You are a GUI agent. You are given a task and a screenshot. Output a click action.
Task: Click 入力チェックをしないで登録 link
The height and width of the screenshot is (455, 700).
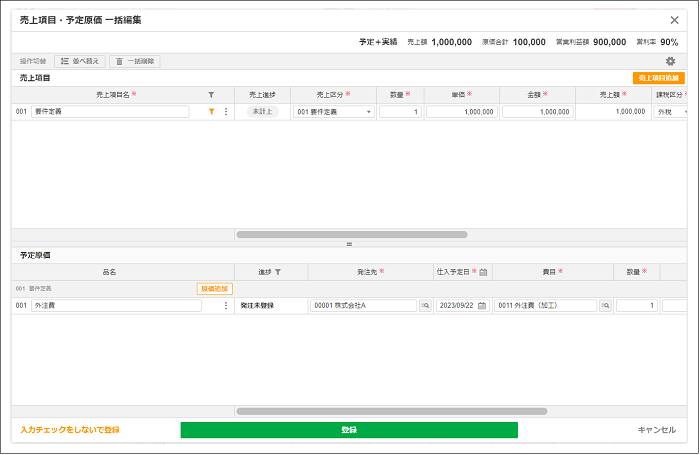pos(70,430)
